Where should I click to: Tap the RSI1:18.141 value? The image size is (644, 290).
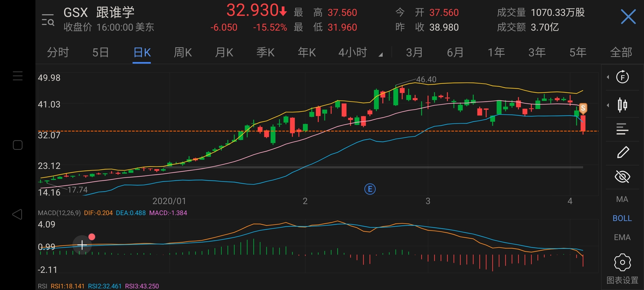(x=68, y=286)
